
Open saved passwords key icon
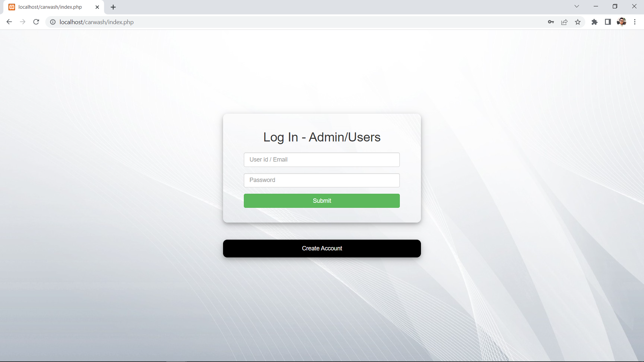coord(551,22)
